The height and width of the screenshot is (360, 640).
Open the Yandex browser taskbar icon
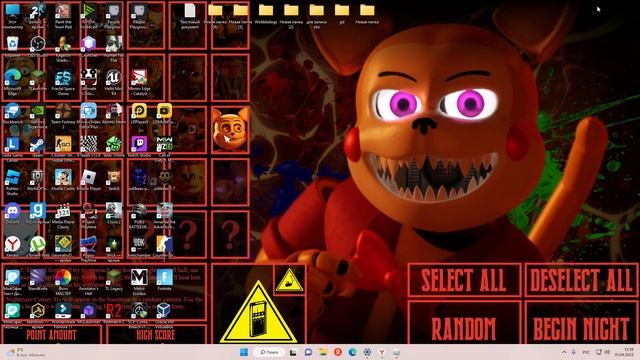[x=382, y=352]
